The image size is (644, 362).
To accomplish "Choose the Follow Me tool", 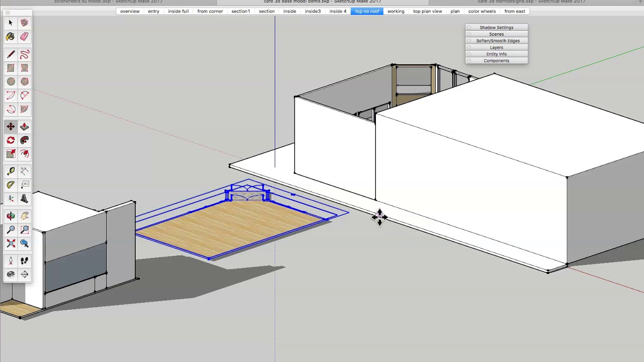I will 24,140.
